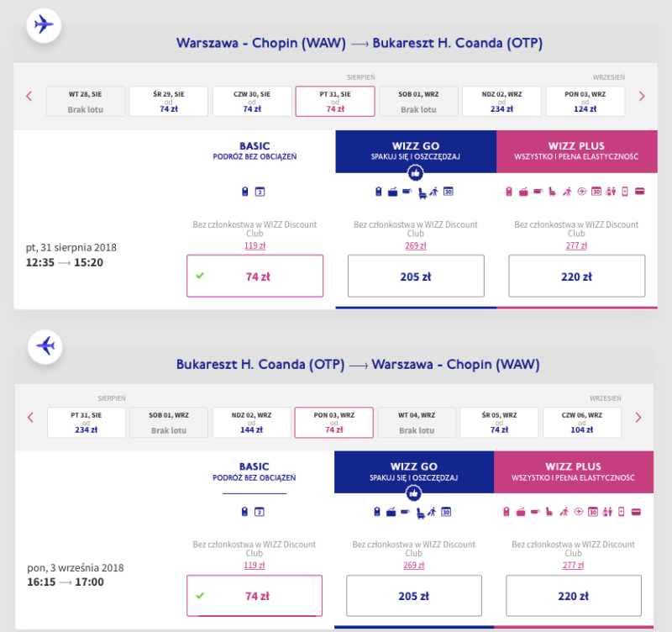Click outbound WIZZ PLUS calendar 30 icon
The height and width of the screenshot is (632, 672).
point(596,192)
